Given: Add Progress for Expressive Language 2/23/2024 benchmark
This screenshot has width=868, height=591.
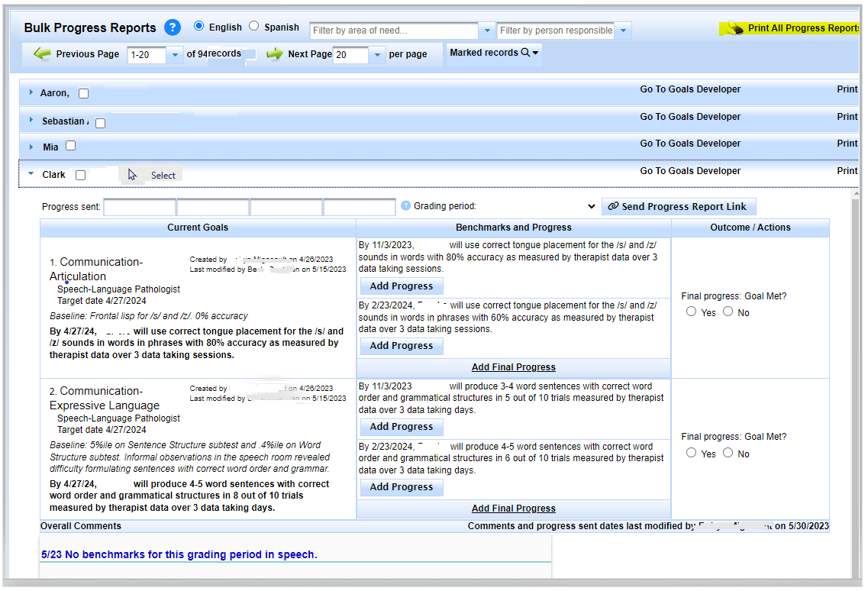Looking at the screenshot, I should pos(402,487).
